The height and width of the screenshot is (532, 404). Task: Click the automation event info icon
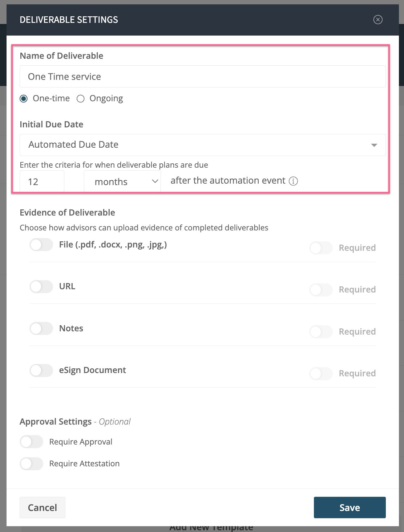pyautogui.click(x=293, y=181)
